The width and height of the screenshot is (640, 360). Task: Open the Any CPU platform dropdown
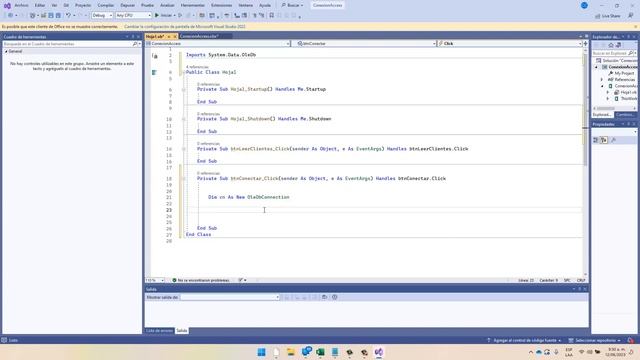[133, 16]
